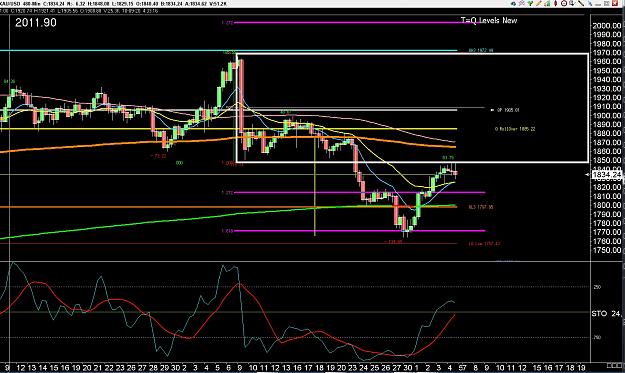This screenshot has width=625, height=373.
Task: Click the highlighted 1834.24 current price tag
Action: tap(606, 175)
